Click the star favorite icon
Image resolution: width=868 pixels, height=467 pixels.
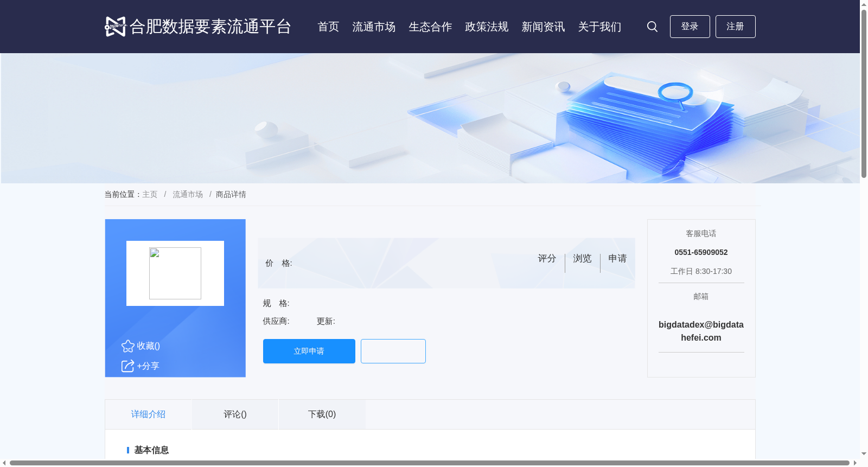[x=128, y=346]
